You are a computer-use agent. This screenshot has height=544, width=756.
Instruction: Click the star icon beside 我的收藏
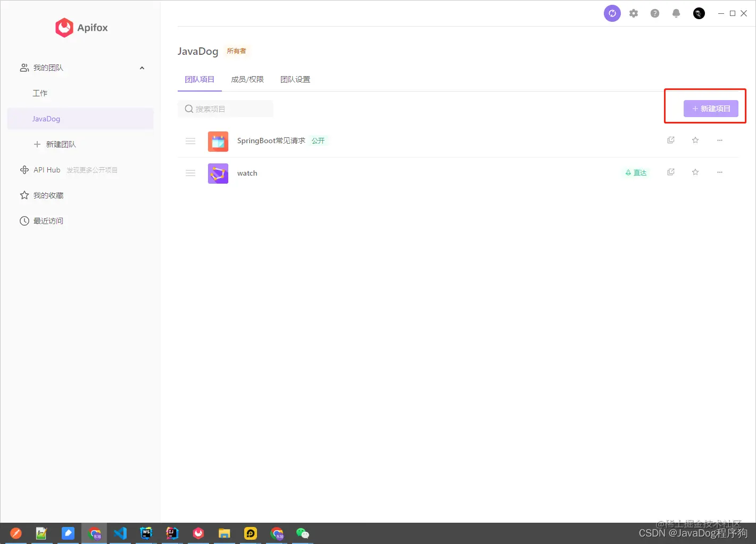tap(24, 195)
